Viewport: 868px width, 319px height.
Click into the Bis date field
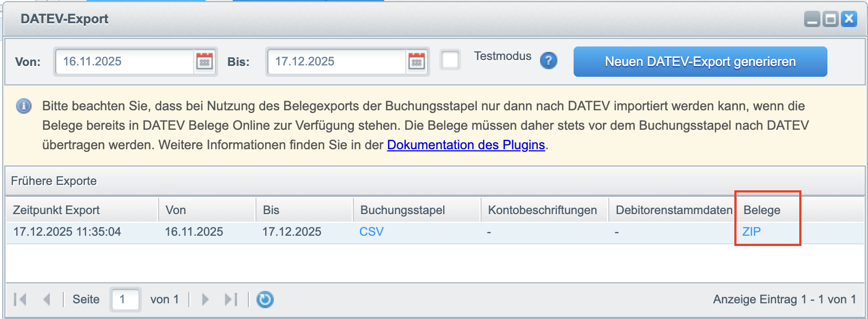337,62
